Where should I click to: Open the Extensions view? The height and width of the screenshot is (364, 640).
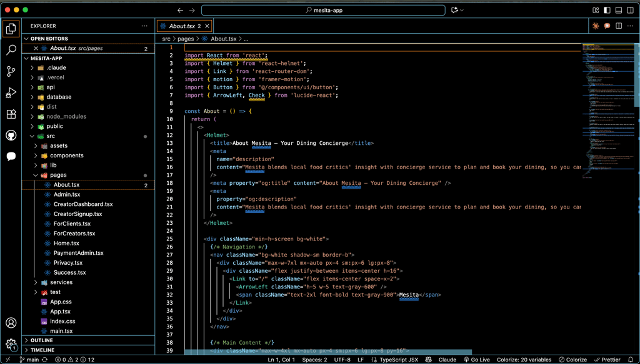(x=11, y=114)
